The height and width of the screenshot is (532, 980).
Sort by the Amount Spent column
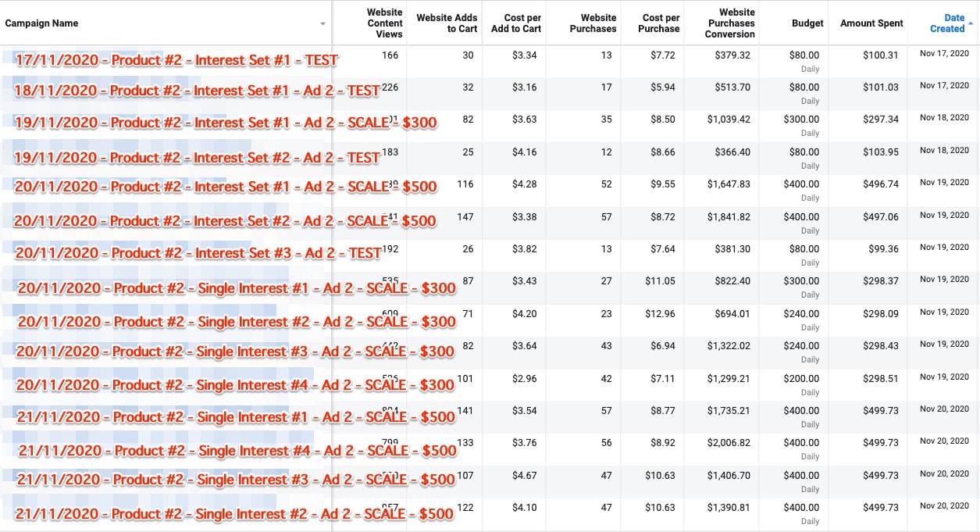click(871, 23)
